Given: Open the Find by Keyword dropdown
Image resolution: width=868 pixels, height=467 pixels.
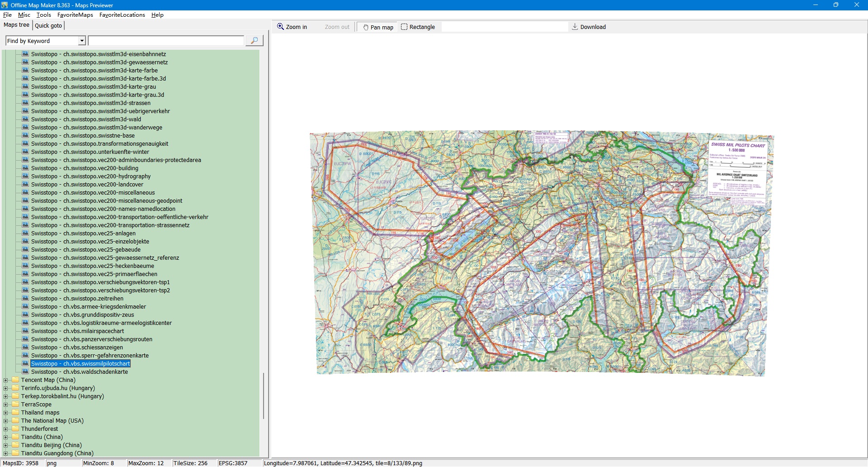Looking at the screenshot, I should 82,41.
